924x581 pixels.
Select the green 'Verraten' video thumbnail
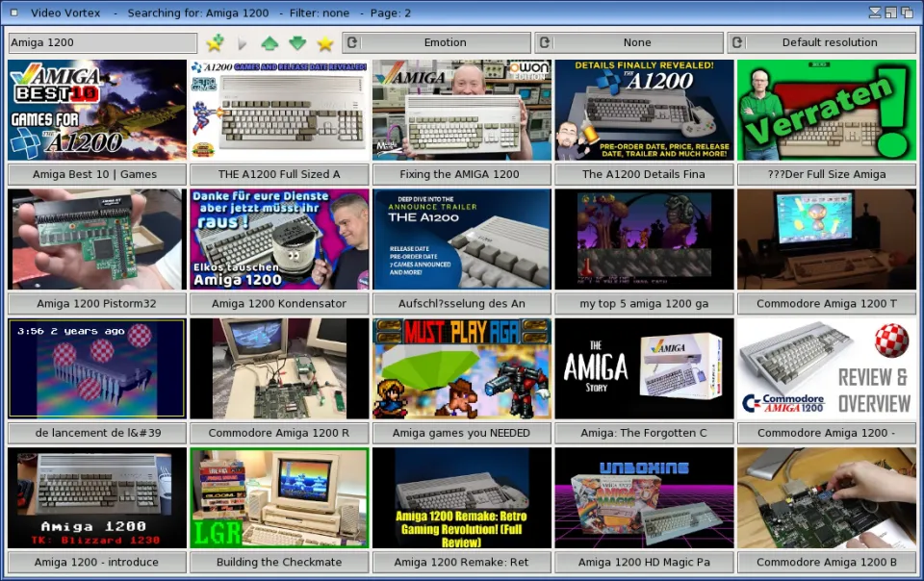coord(827,110)
